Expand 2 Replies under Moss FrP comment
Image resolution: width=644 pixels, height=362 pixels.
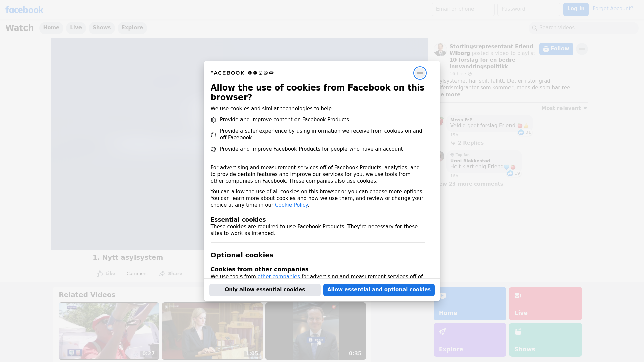pyautogui.click(x=467, y=143)
